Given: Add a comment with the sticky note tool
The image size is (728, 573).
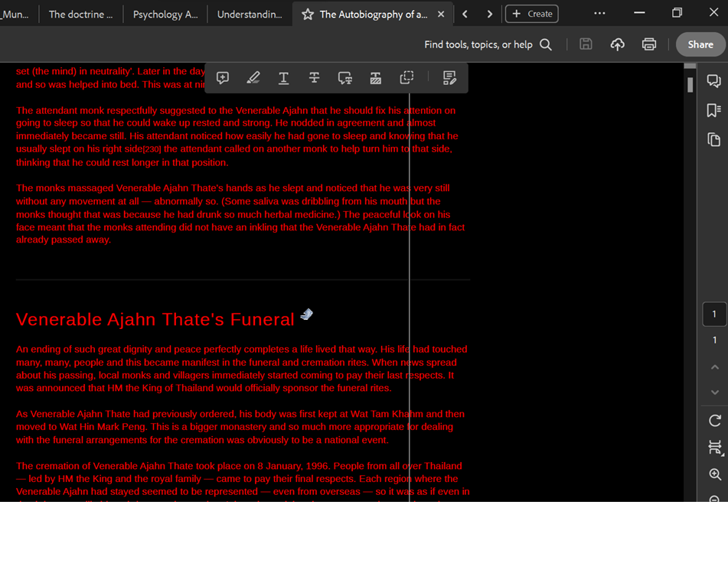Looking at the screenshot, I should 223,78.
